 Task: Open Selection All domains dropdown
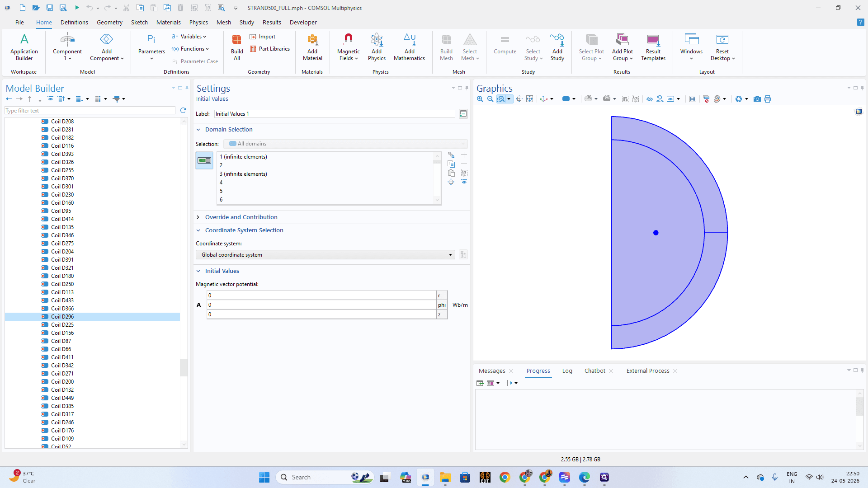tap(345, 144)
